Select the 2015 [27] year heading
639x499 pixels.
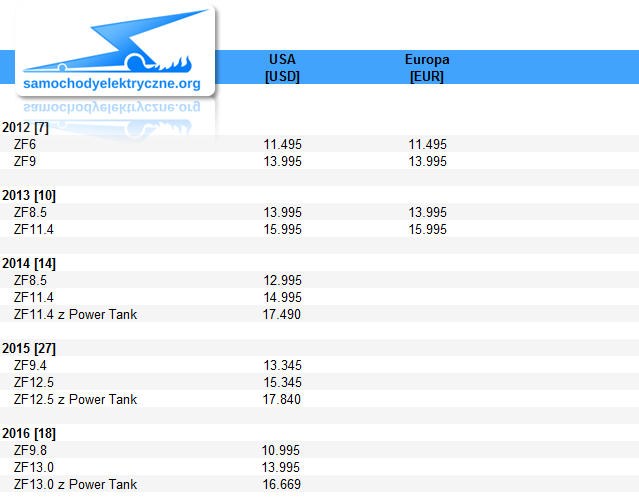tap(29, 349)
